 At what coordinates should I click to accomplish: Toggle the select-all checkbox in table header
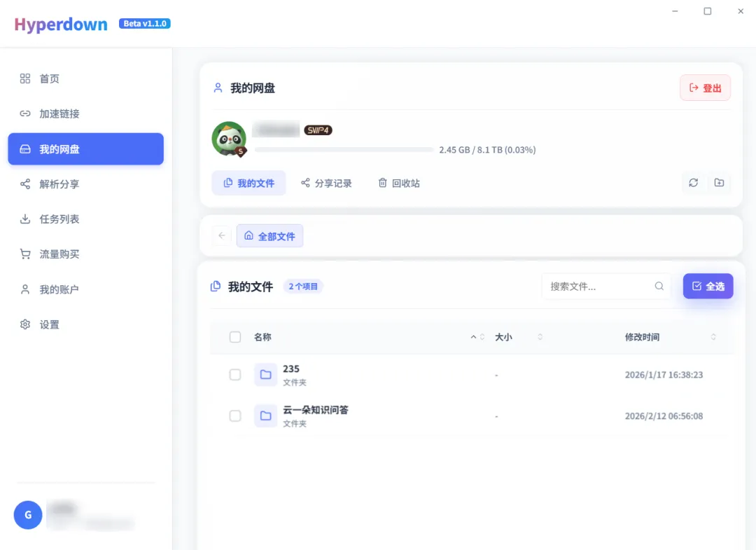(x=235, y=337)
